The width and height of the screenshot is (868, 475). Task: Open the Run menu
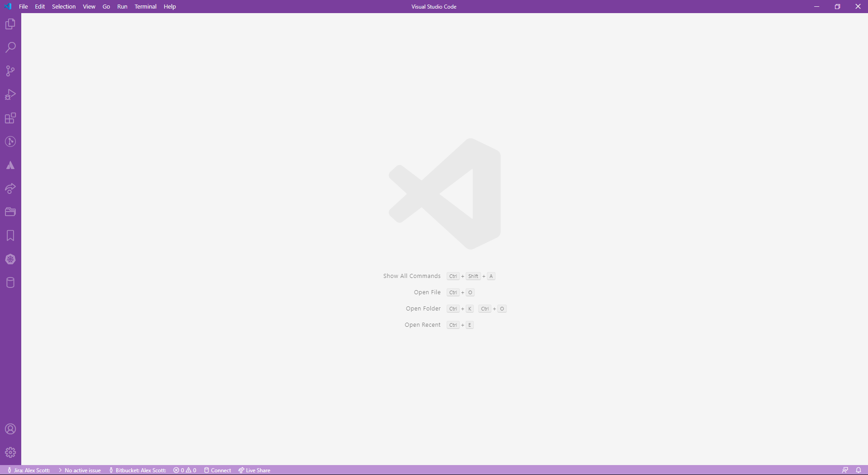click(122, 6)
